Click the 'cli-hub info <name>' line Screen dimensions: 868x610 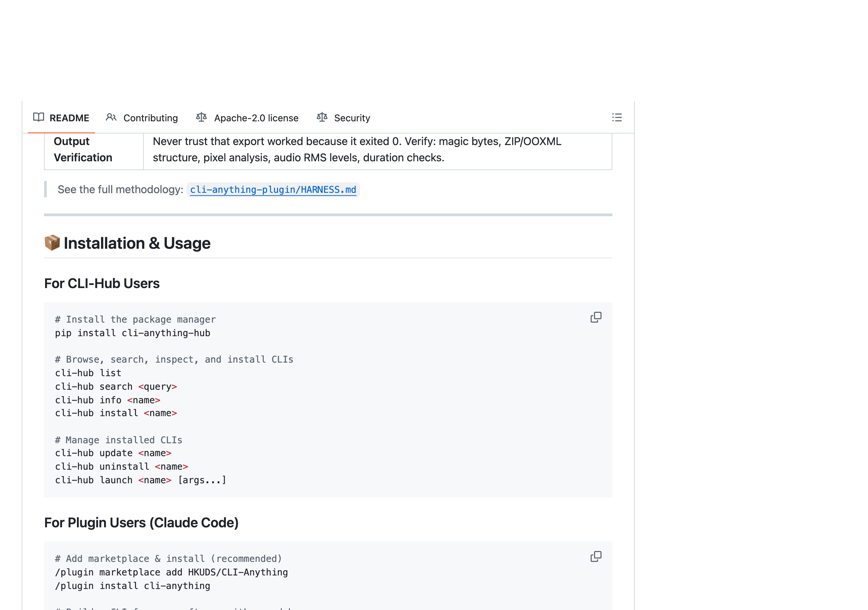(x=108, y=400)
